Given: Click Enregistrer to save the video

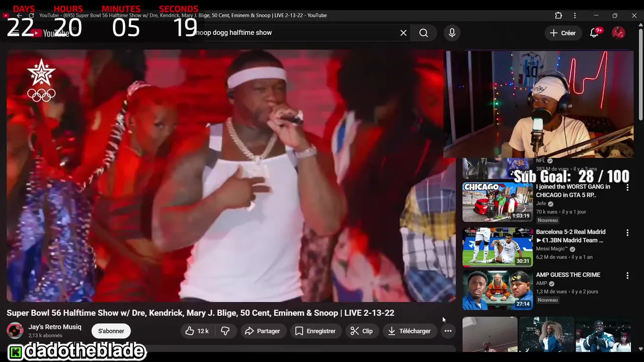Looking at the screenshot, I should click(x=315, y=331).
